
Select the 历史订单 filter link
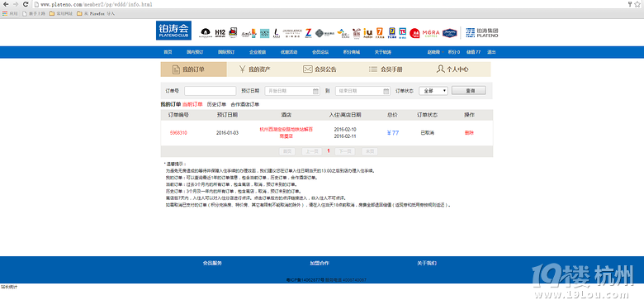(216, 104)
